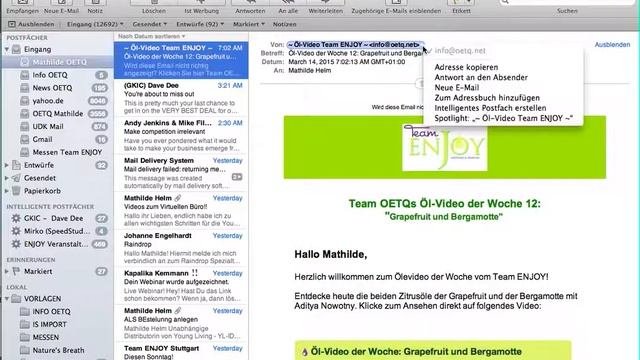Open GKIC - Dave Dee smart mailbox
The image size is (640, 360).
(57, 218)
